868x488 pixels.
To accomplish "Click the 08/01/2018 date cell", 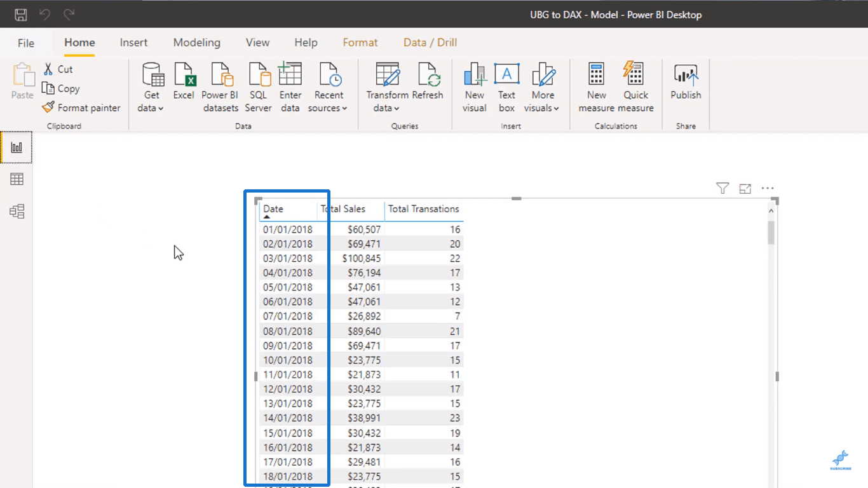I will pos(288,331).
